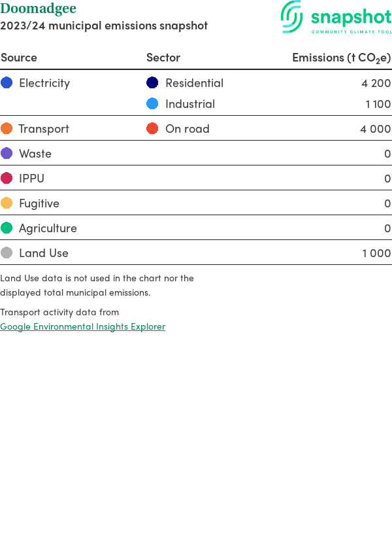Click the crimson IPPU source dot
This screenshot has height=556, width=392.
[x=7, y=179]
